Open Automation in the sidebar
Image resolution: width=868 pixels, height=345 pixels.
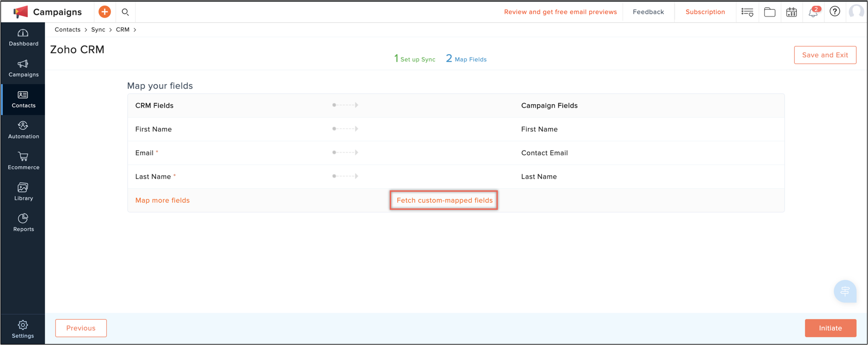coord(23,130)
